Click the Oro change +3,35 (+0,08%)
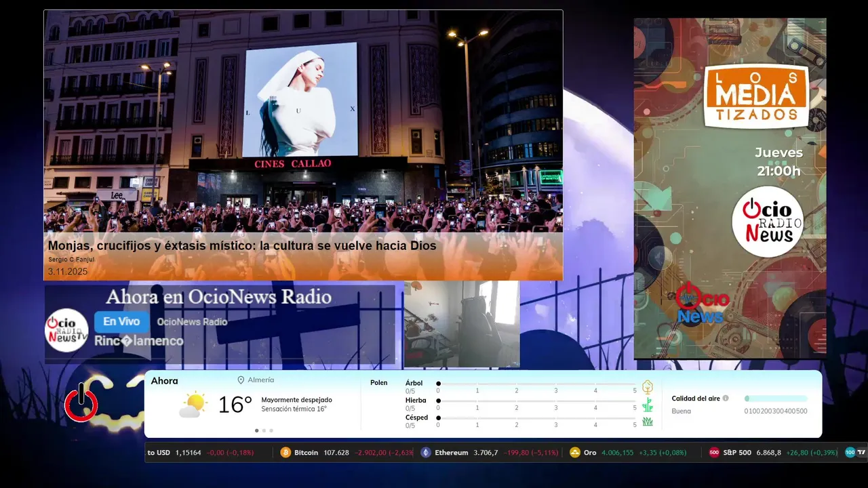The height and width of the screenshot is (488, 868). pyautogui.click(x=663, y=452)
